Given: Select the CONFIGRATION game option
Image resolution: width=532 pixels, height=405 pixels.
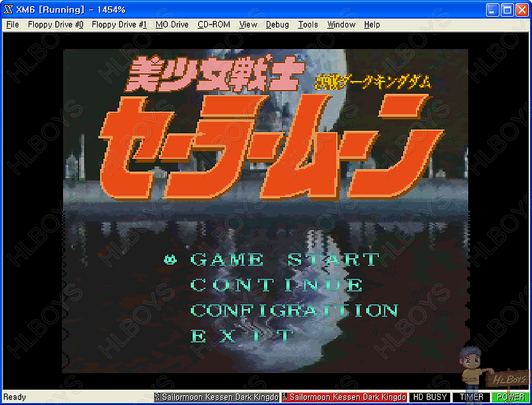Looking at the screenshot, I should (x=294, y=311).
